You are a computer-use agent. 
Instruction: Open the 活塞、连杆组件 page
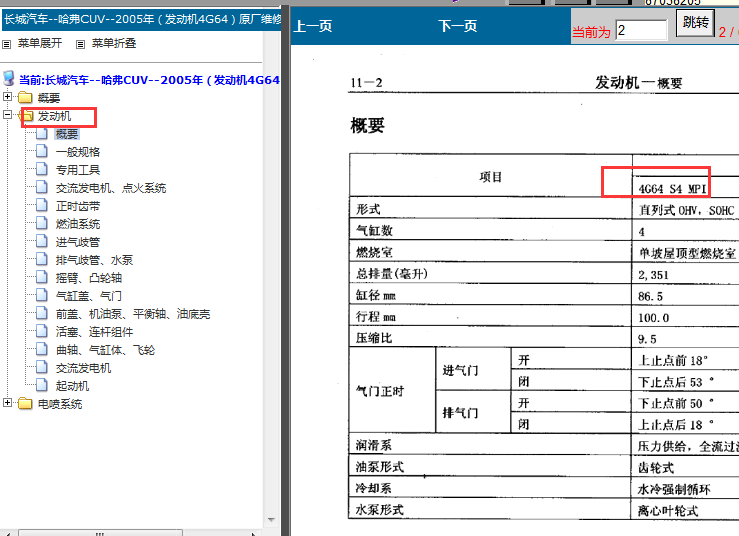click(94, 332)
